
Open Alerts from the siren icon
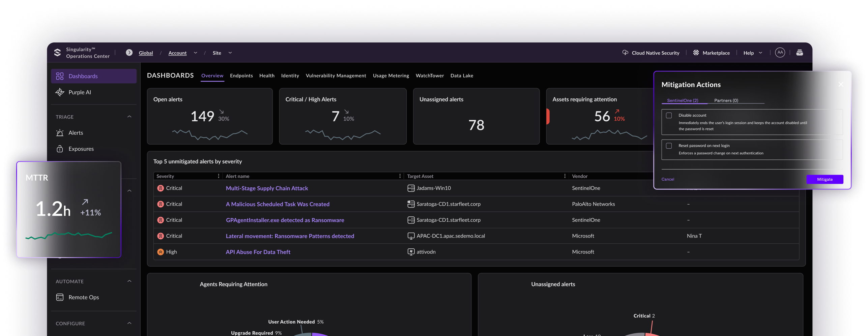coord(60,133)
